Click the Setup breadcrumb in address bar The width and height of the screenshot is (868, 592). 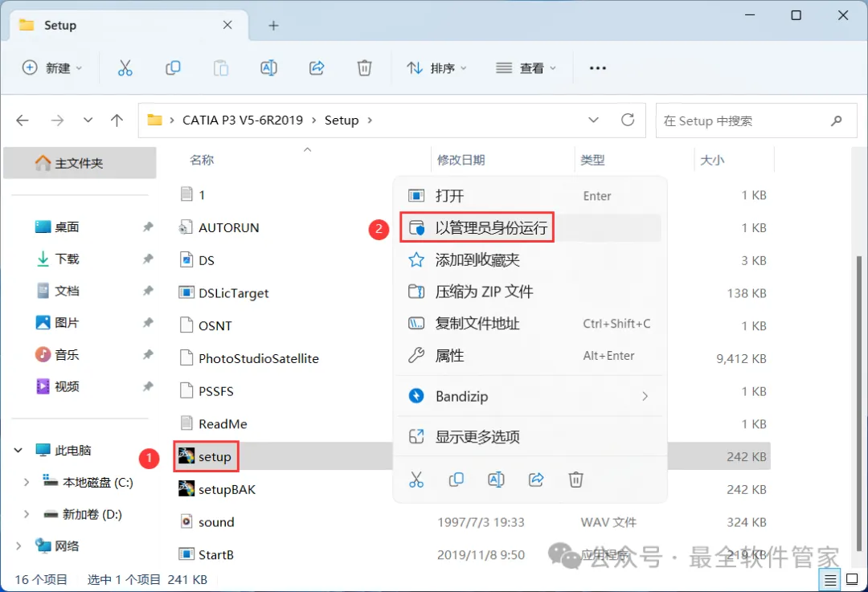click(x=342, y=120)
